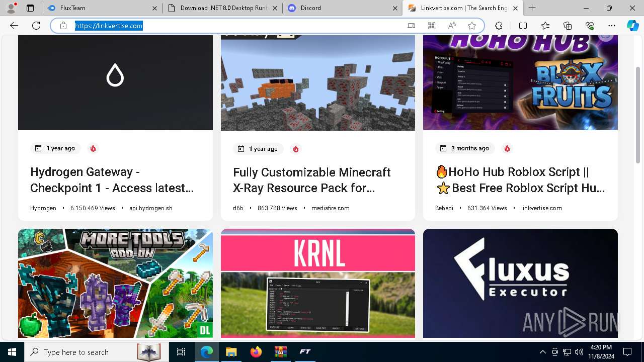Click the 863.788 Views text
Screen dimensions: 644x362
pyautogui.click(x=278, y=208)
